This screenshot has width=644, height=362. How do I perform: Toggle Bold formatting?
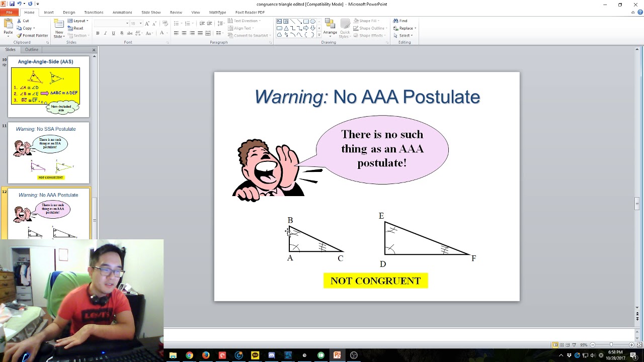[x=98, y=33]
